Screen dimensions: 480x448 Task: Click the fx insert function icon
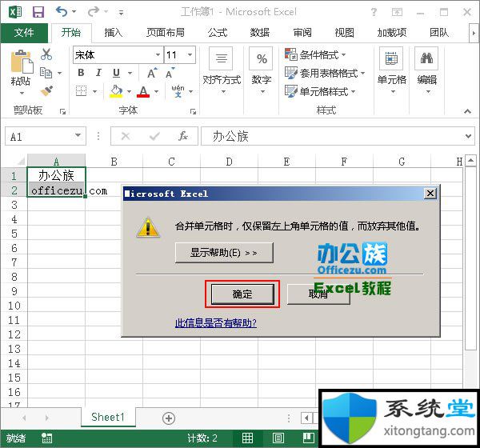tap(183, 136)
